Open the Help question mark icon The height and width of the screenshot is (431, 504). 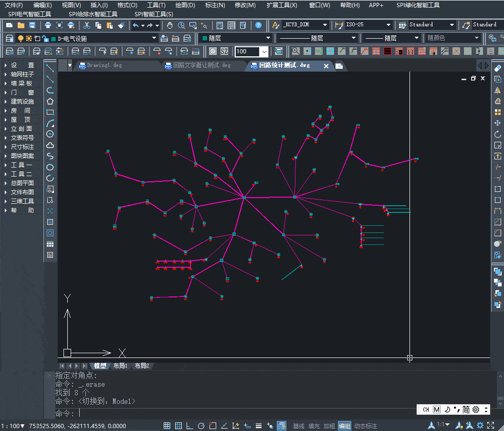(258, 25)
